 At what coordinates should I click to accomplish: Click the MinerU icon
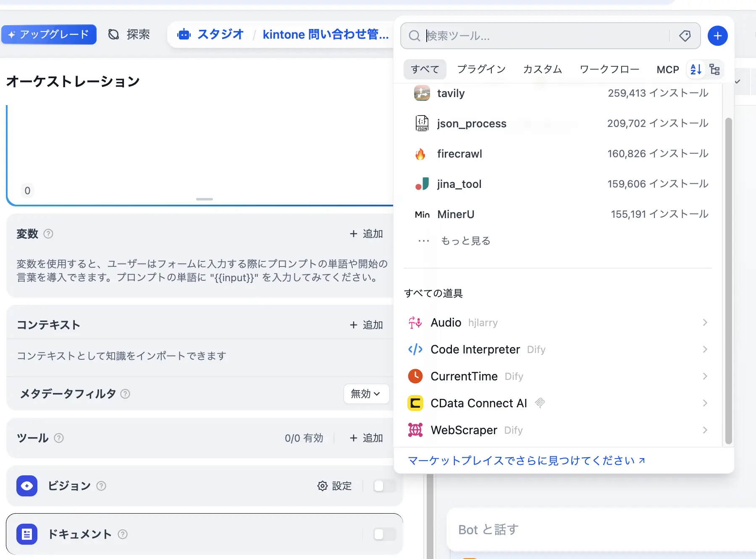pos(422,214)
